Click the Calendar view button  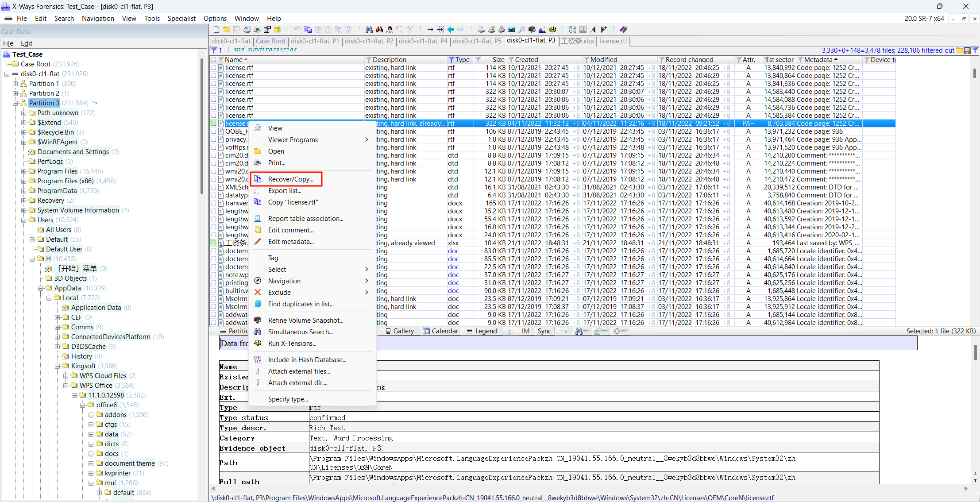pos(440,331)
